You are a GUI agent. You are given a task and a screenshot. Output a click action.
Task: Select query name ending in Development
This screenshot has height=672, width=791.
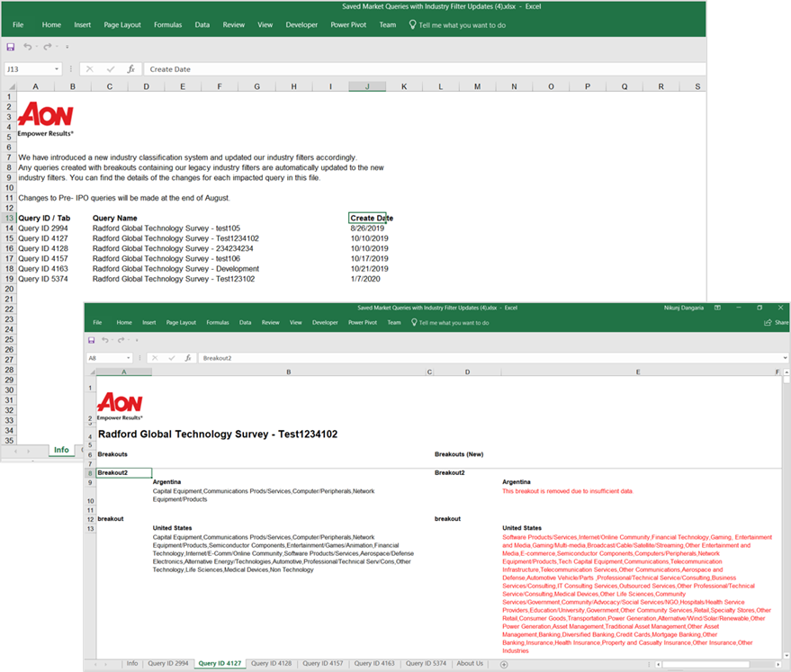pos(175,269)
